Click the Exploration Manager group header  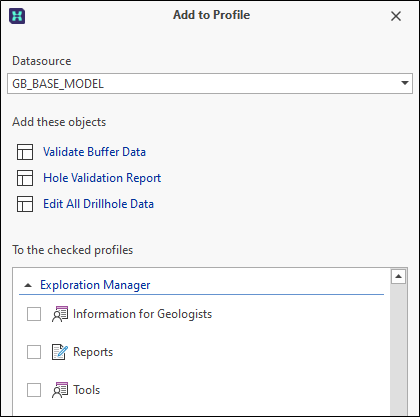click(x=95, y=285)
